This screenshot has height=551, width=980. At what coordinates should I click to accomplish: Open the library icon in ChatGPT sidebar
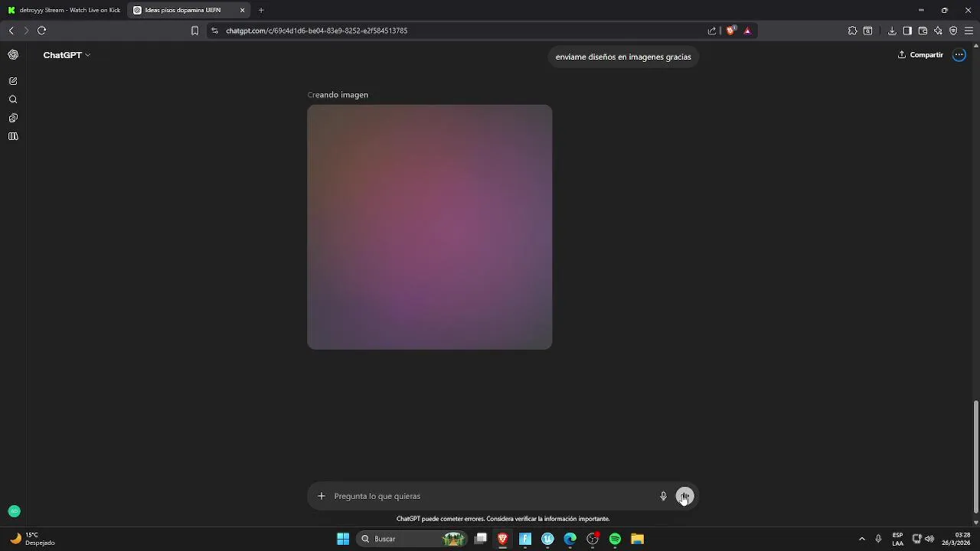(13, 136)
